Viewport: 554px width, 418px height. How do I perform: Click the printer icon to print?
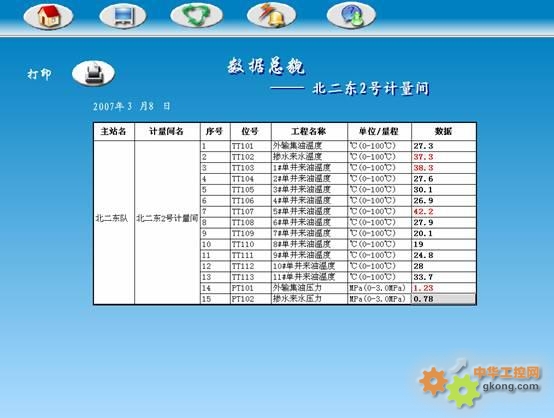coord(94,73)
